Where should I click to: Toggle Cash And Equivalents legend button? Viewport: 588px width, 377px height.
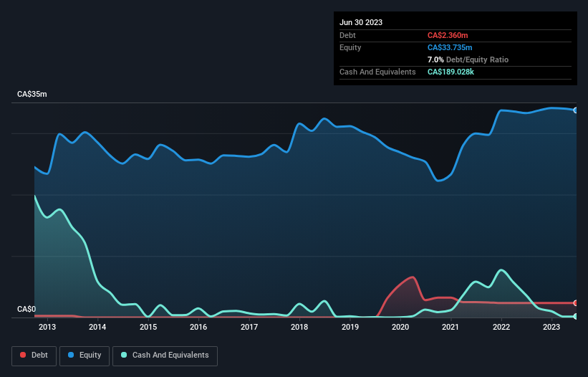point(165,355)
